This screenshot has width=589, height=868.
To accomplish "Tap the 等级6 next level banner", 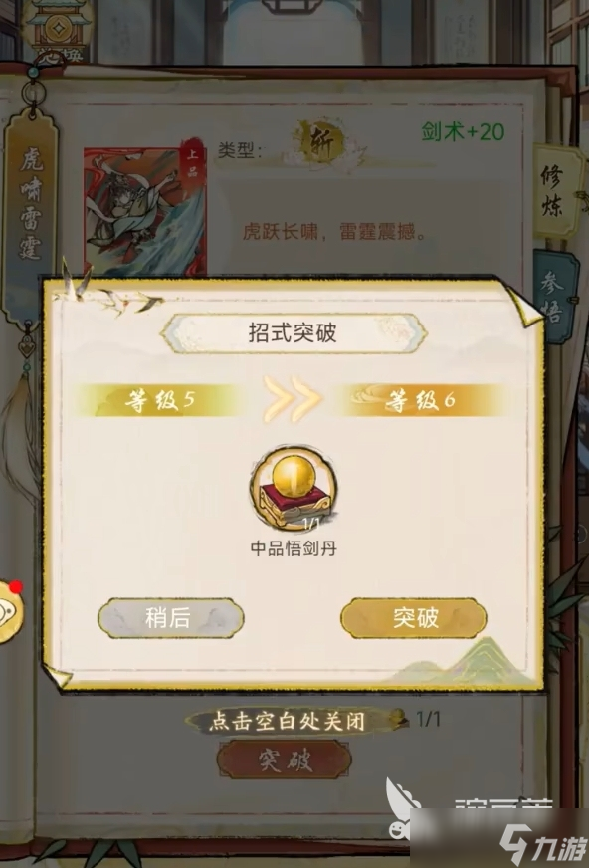I will (420, 400).
